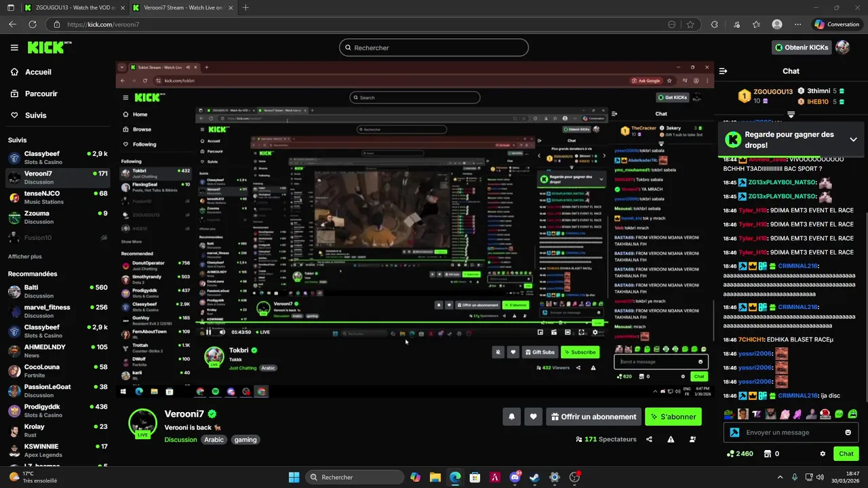Go back in browser history

pos(12,24)
